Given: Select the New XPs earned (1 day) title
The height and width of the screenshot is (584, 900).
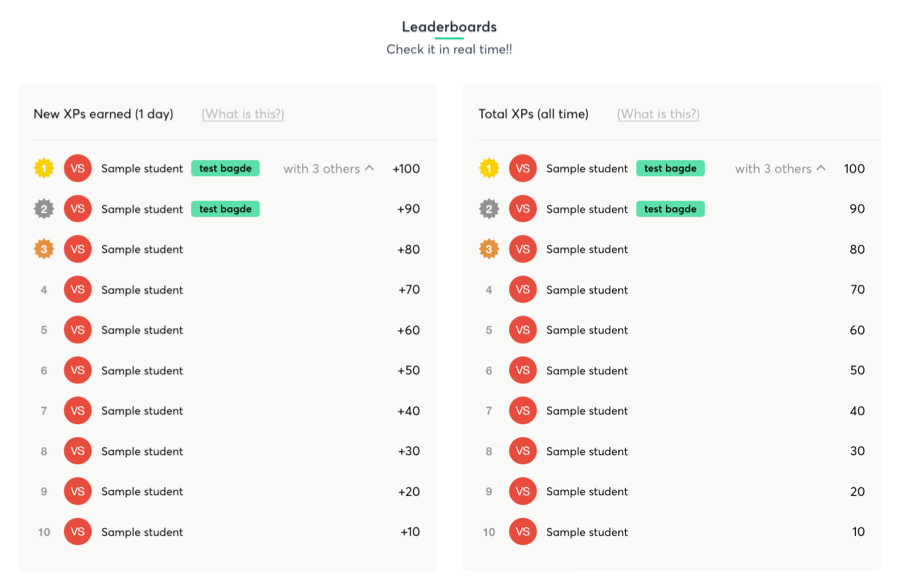Looking at the screenshot, I should point(103,114).
